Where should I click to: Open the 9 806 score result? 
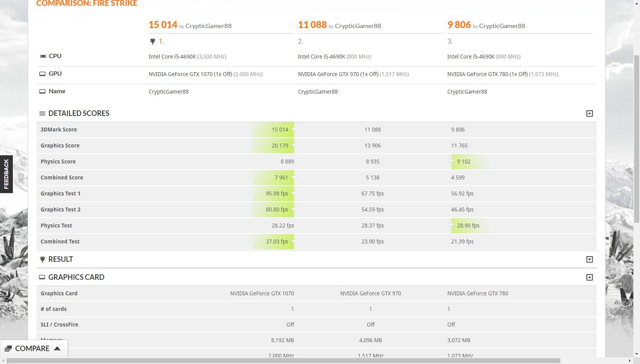coord(459,25)
